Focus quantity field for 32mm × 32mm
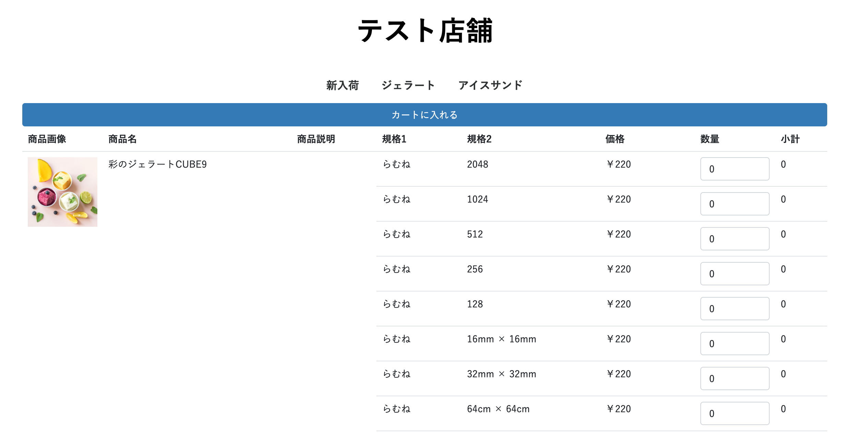 coord(735,378)
